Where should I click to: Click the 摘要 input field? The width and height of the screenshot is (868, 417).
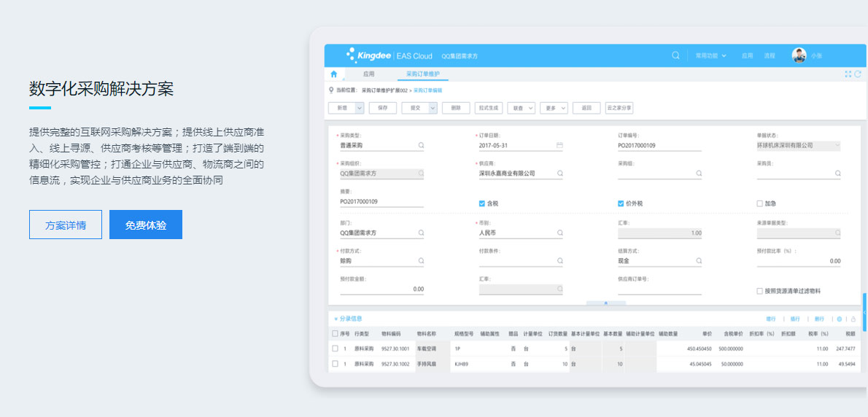(x=382, y=202)
